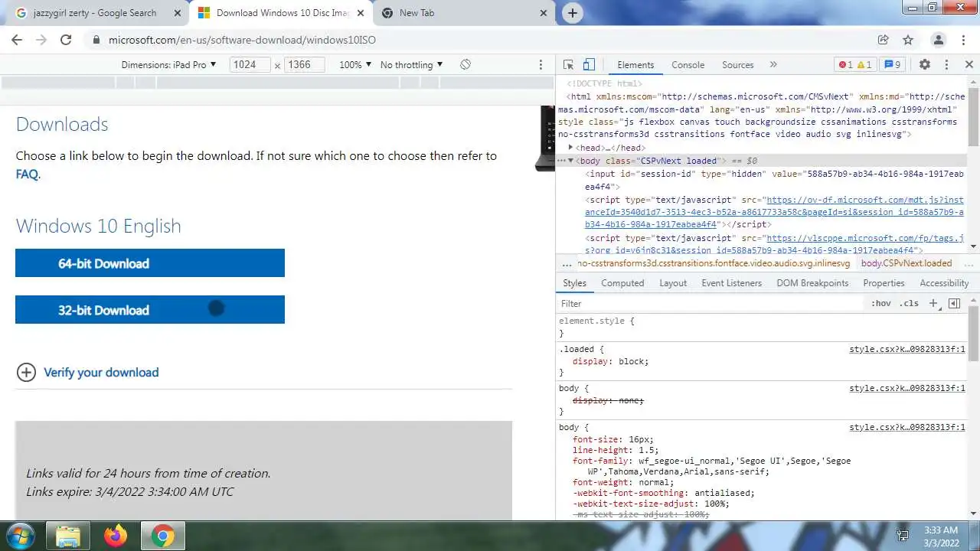980x551 pixels.
Task: Toggle the device toolbar icon
Action: click(x=589, y=65)
